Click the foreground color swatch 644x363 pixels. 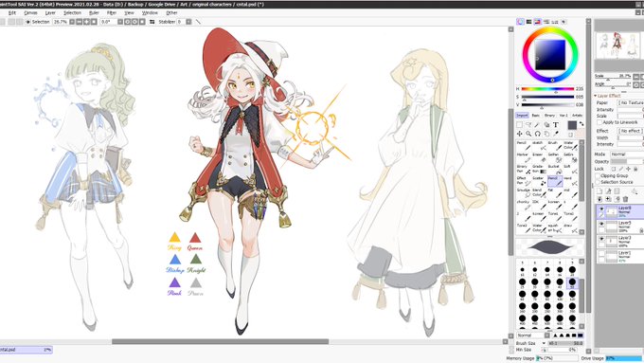[572, 125]
